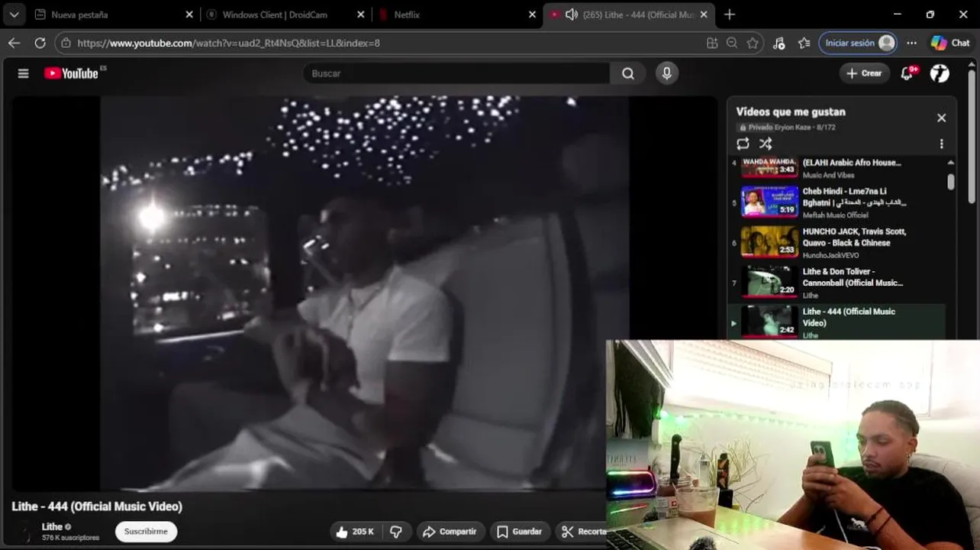Open the media control music icon
Screen dimensions: 980x550
(x=779, y=43)
